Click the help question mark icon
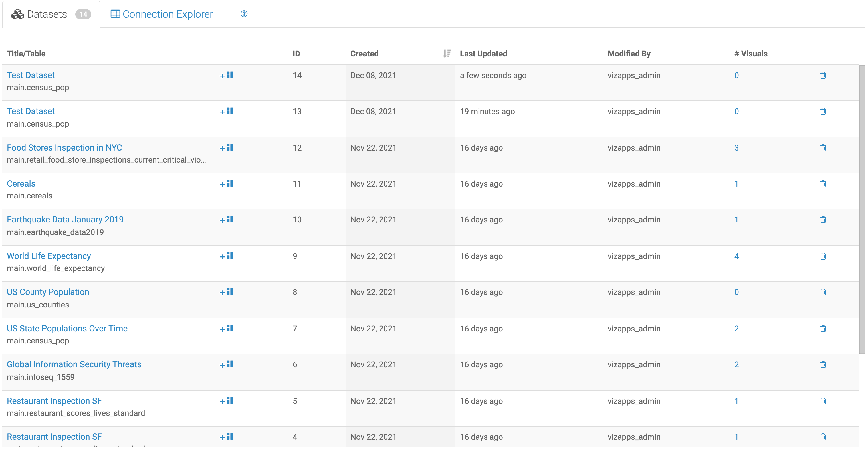This screenshot has height=462, width=868. pyautogui.click(x=244, y=14)
